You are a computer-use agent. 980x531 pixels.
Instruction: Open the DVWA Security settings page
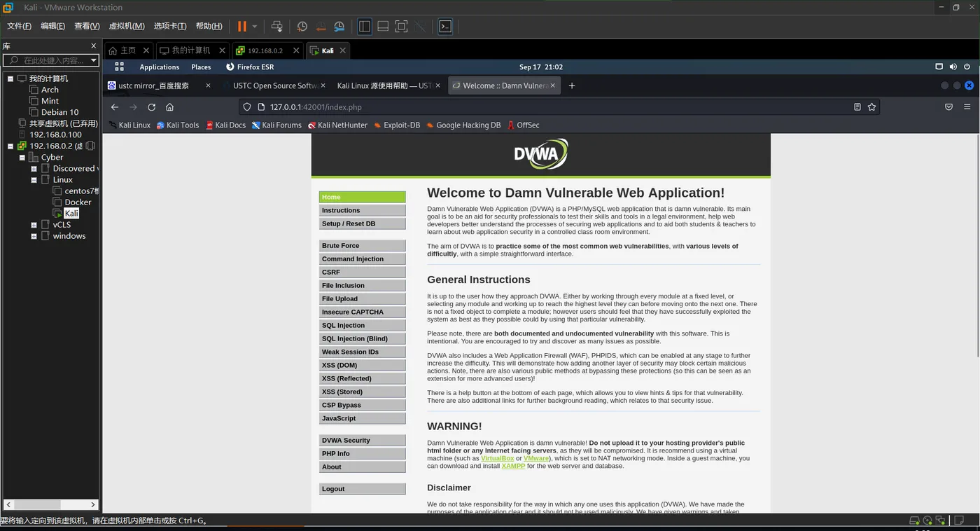pyautogui.click(x=362, y=440)
